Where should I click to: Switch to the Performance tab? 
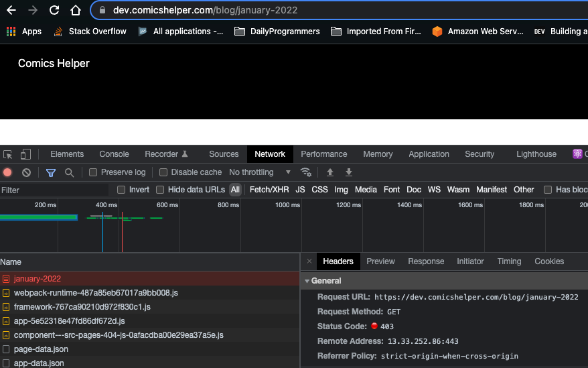pyautogui.click(x=324, y=154)
